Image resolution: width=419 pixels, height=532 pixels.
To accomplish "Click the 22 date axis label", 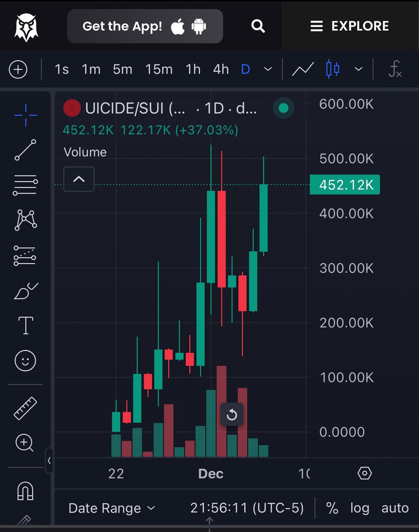I will (116, 473).
